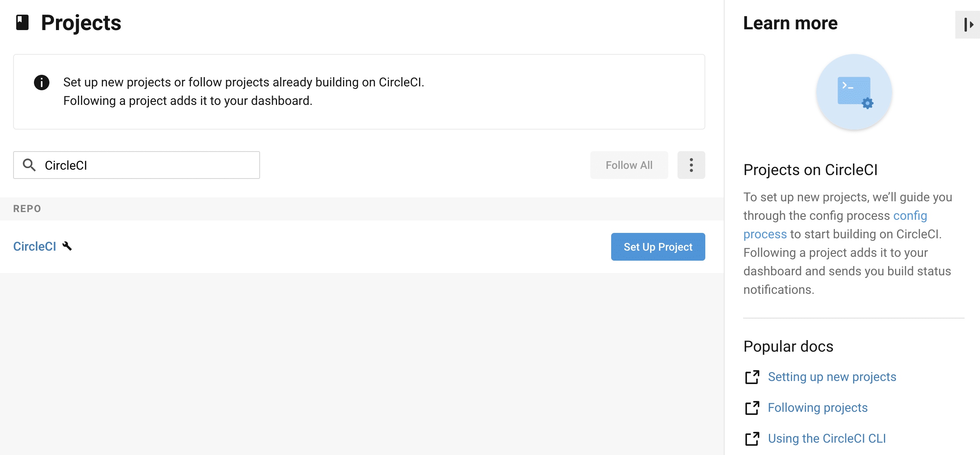The image size is (980, 455).
Task: Open the CircleCI repo link
Action: (x=35, y=246)
